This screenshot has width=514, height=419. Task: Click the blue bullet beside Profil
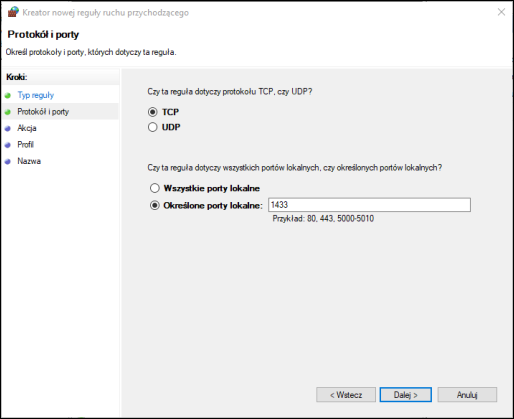coord(8,145)
